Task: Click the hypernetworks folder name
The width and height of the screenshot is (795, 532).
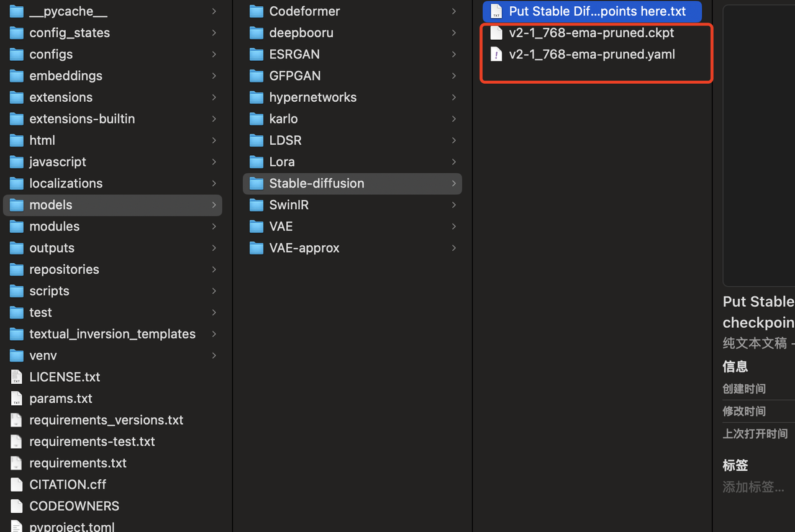Action: click(x=313, y=97)
